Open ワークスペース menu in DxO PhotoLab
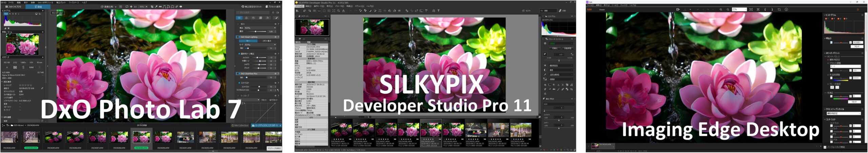The height and width of the screenshot is (153, 868). 74,2
